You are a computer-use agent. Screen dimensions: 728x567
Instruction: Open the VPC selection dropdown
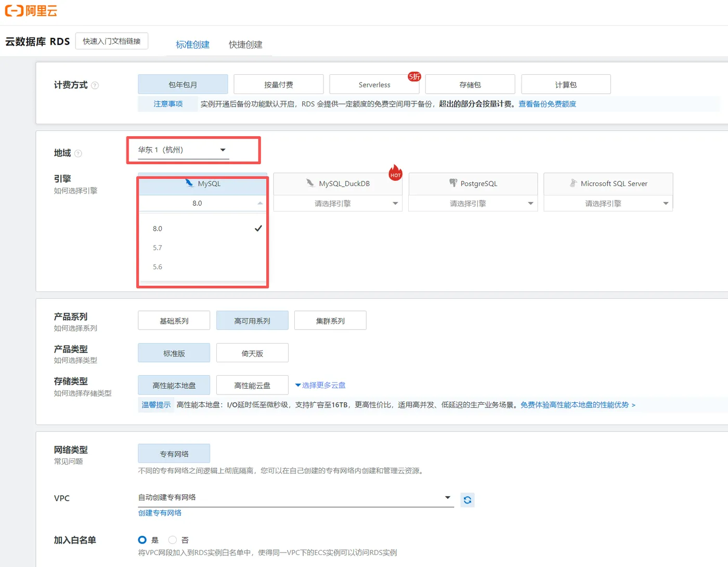[x=296, y=498]
